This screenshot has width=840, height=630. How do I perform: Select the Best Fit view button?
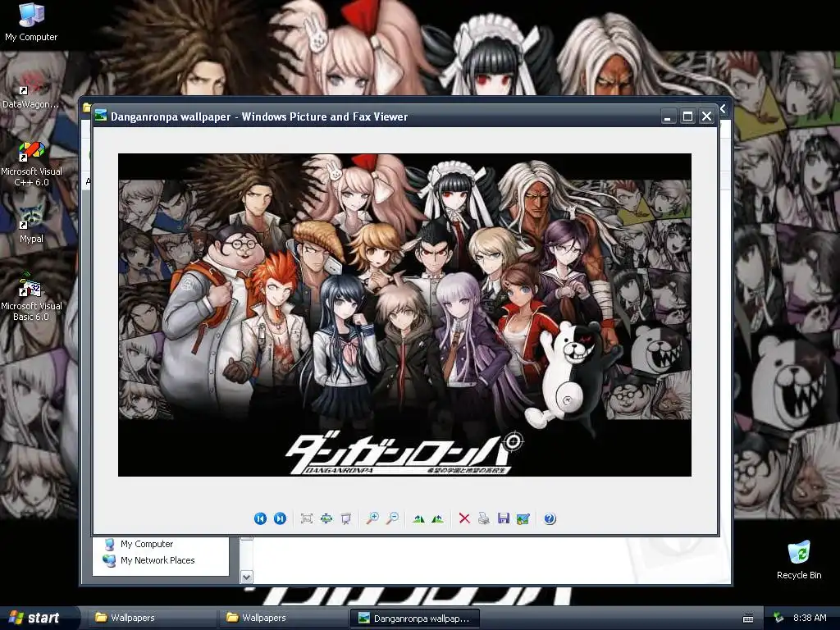[307, 518]
